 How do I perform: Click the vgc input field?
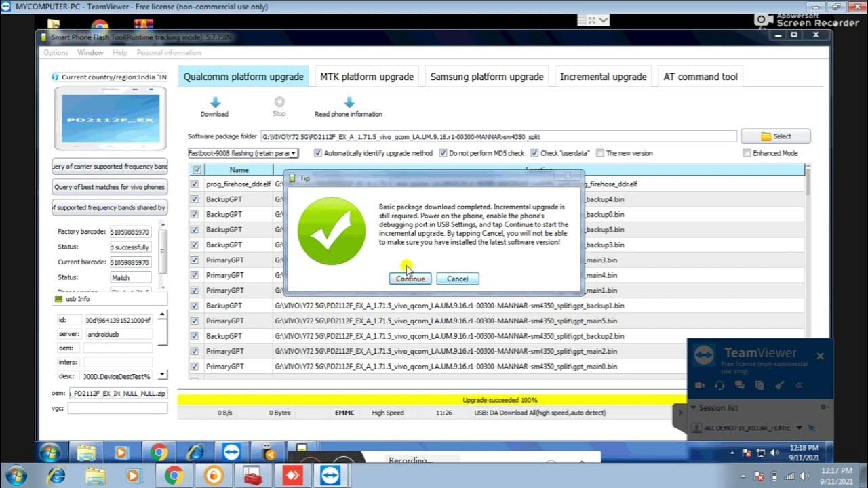tap(117, 408)
